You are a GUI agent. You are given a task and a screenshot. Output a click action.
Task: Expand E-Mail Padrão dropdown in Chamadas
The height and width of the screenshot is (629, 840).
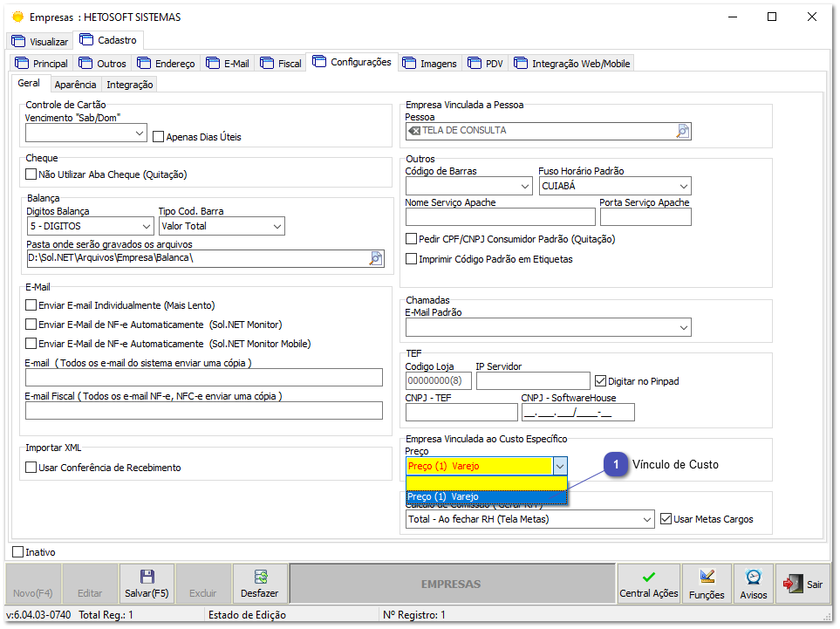683,328
